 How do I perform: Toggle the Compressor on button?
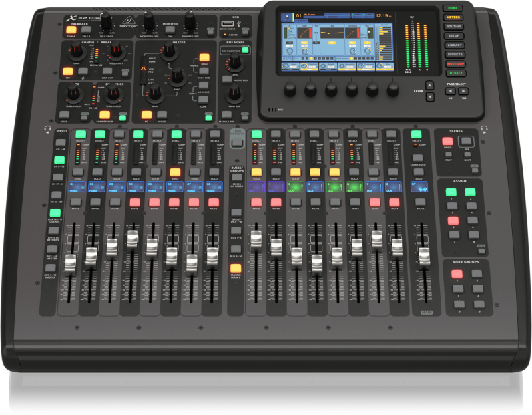[x=105, y=115]
